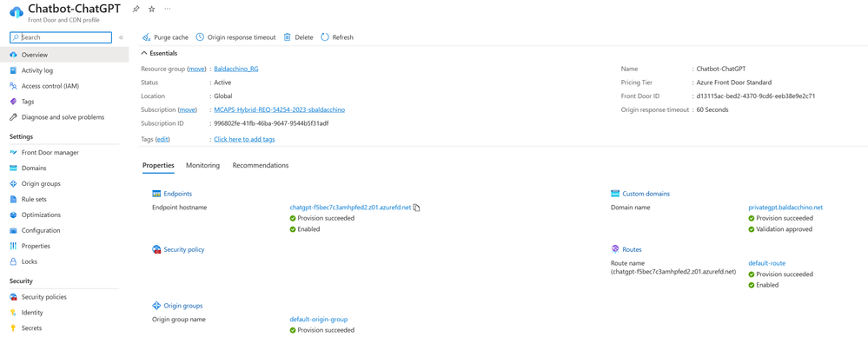Collapse the sidebar with double chevron
Viewport: 868px width, 337px height.
[121, 37]
